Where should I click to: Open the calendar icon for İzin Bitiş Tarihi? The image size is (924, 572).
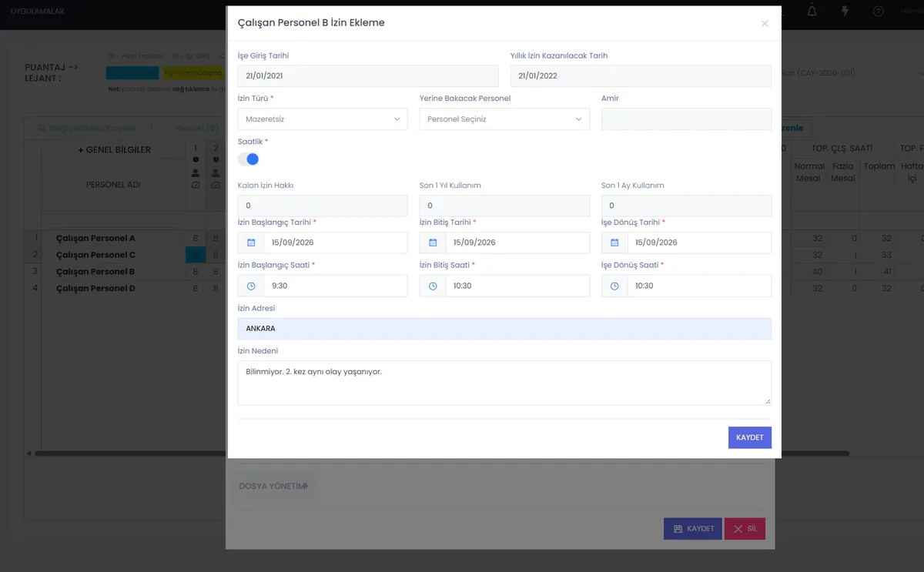433,243
